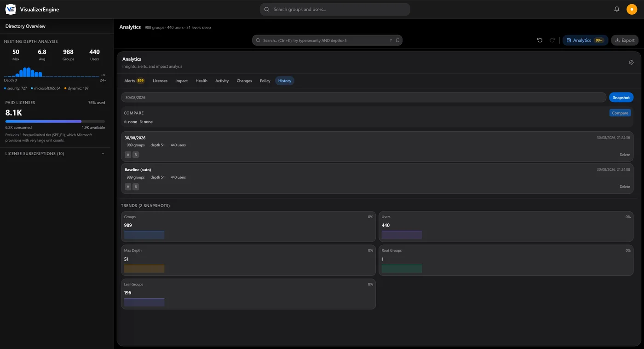Open the Alerts tab

(x=134, y=81)
